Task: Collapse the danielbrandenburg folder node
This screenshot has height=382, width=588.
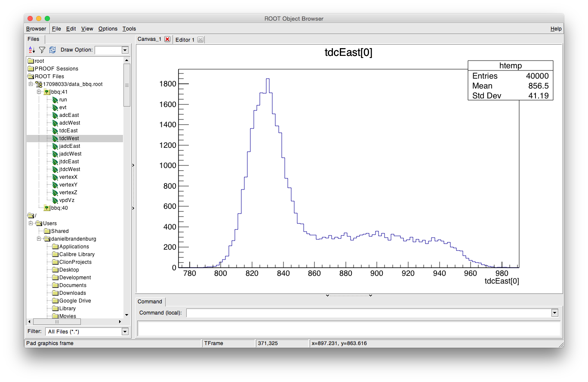Action: click(39, 239)
